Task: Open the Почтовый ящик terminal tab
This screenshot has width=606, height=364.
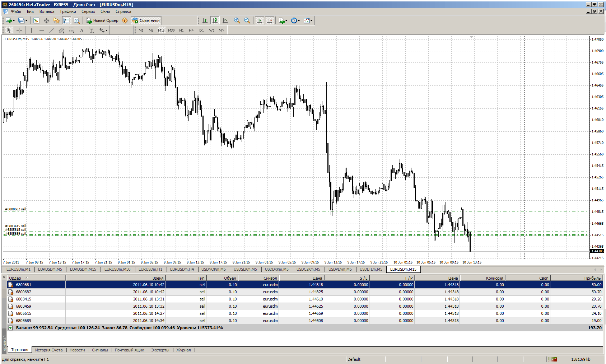Action: point(129,350)
